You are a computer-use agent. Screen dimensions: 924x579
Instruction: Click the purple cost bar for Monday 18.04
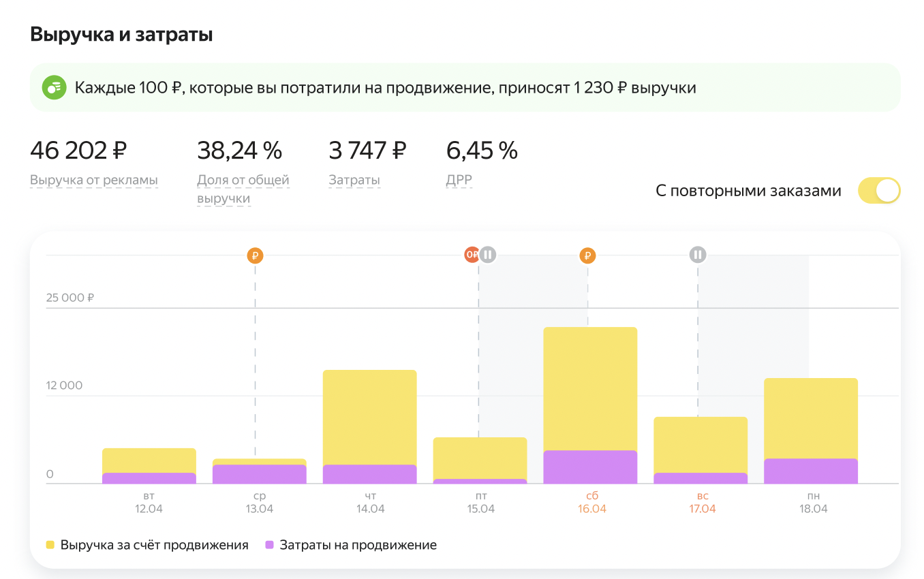tap(811, 471)
